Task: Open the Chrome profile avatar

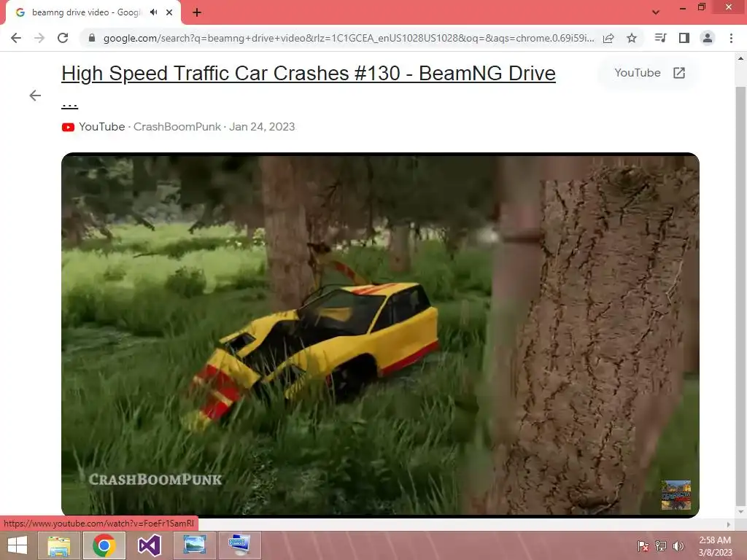Action: [x=708, y=38]
